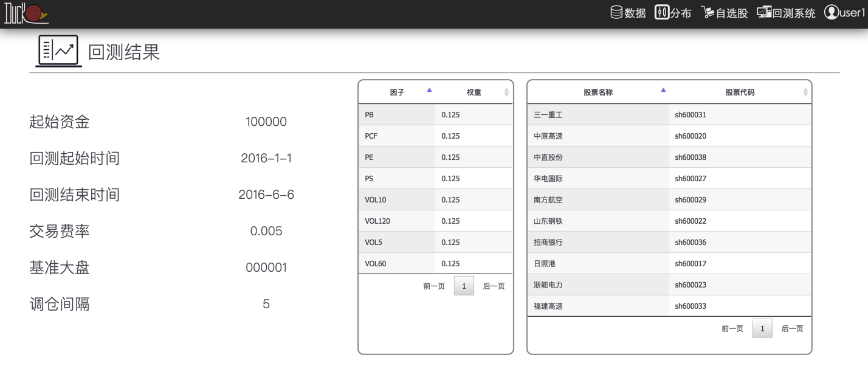Click 前一页 in the factor table
The width and height of the screenshot is (868, 366).
click(434, 286)
